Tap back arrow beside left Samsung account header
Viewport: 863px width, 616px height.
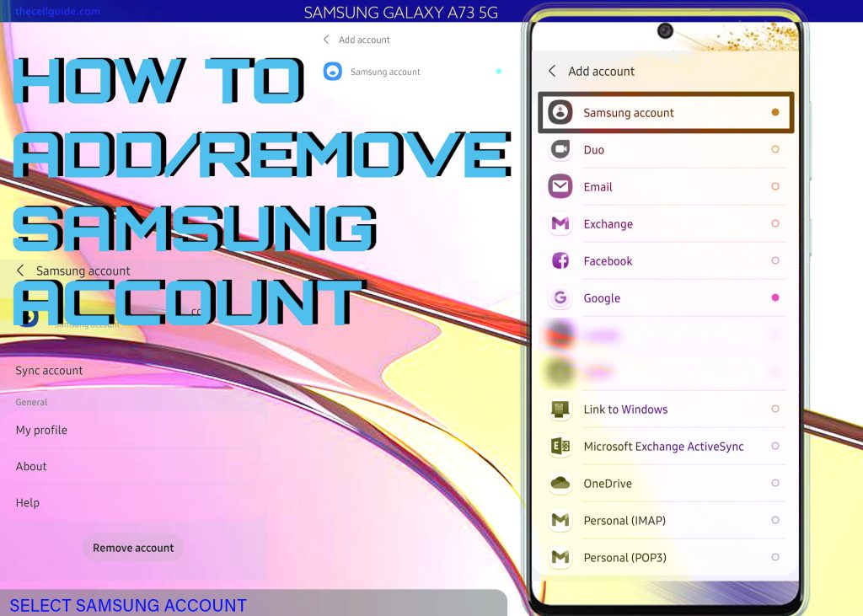coord(20,271)
